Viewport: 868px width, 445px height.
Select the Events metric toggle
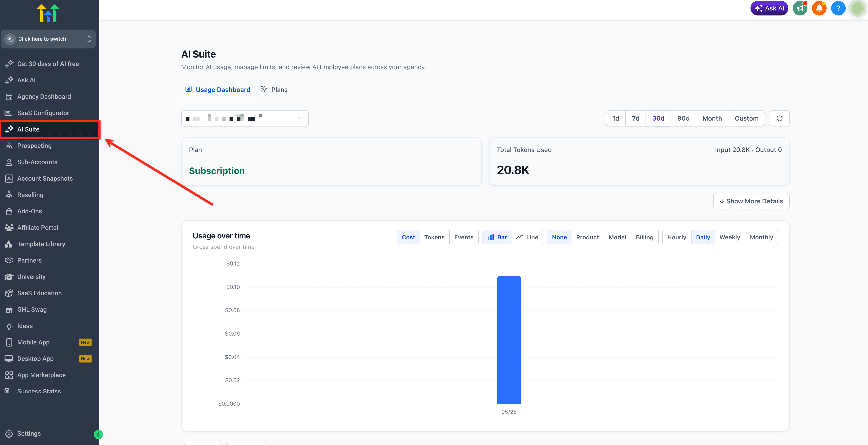pyautogui.click(x=464, y=237)
